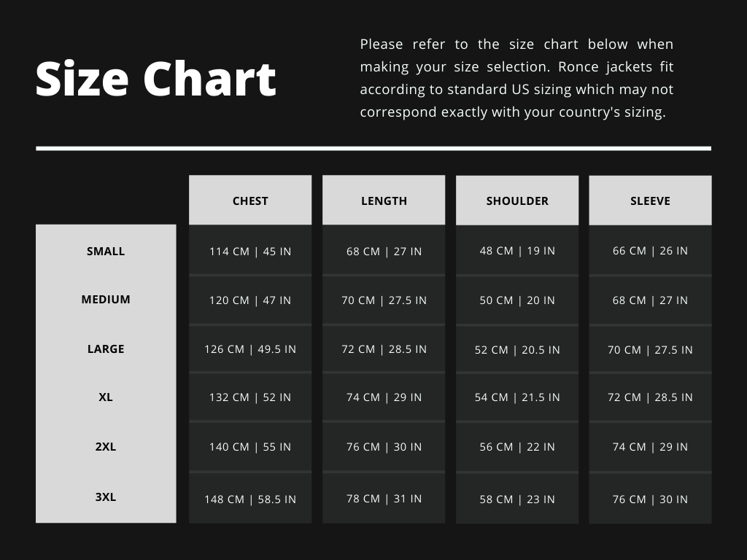Click the SHOULDER column header
This screenshot has height=560, width=747.
pyautogui.click(x=517, y=201)
